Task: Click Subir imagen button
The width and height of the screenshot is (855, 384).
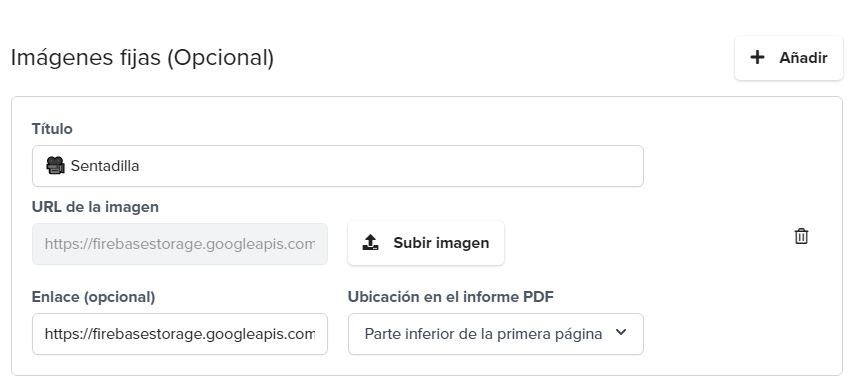Action: 426,243
